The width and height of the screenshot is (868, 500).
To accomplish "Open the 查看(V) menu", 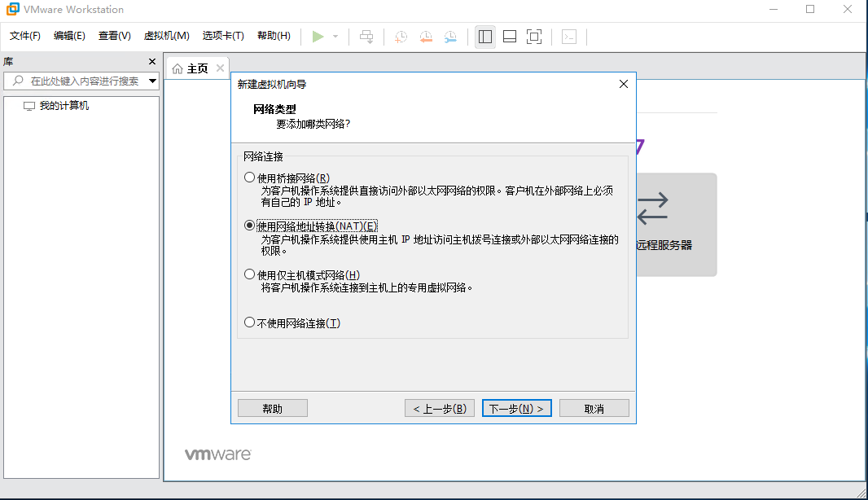I will (115, 36).
